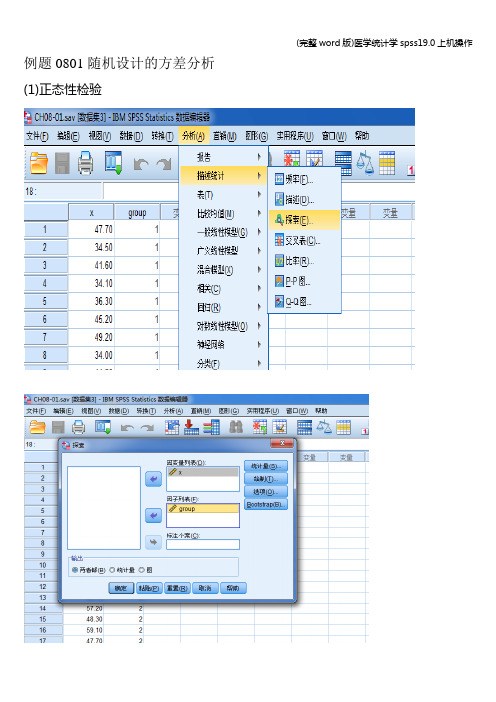
Task: Click Go to Variable red arrow icon
Action: point(191,427)
